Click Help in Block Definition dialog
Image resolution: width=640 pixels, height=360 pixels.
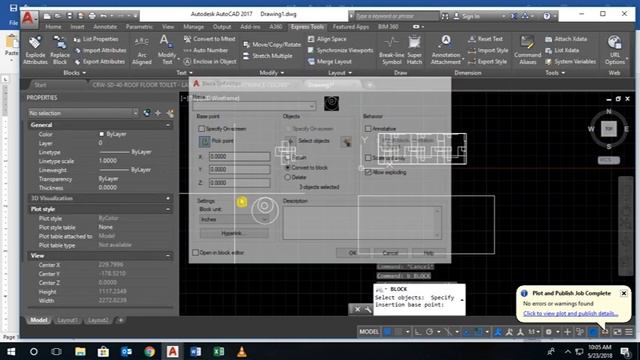coord(428,253)
